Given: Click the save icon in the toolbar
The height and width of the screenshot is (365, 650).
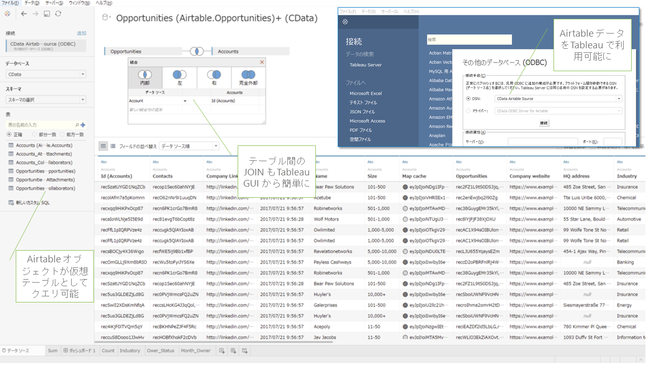Looking at the screenshot, I should [47, 14].
